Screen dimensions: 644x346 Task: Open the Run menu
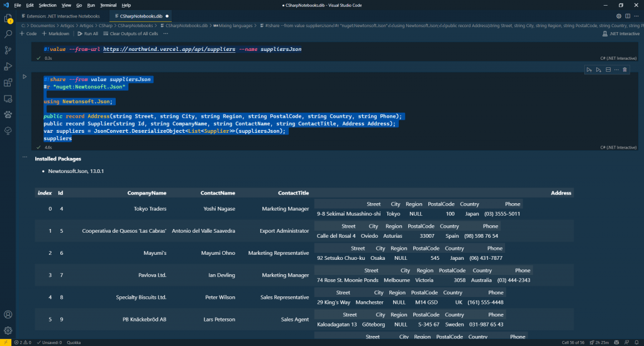coord(91,5)
